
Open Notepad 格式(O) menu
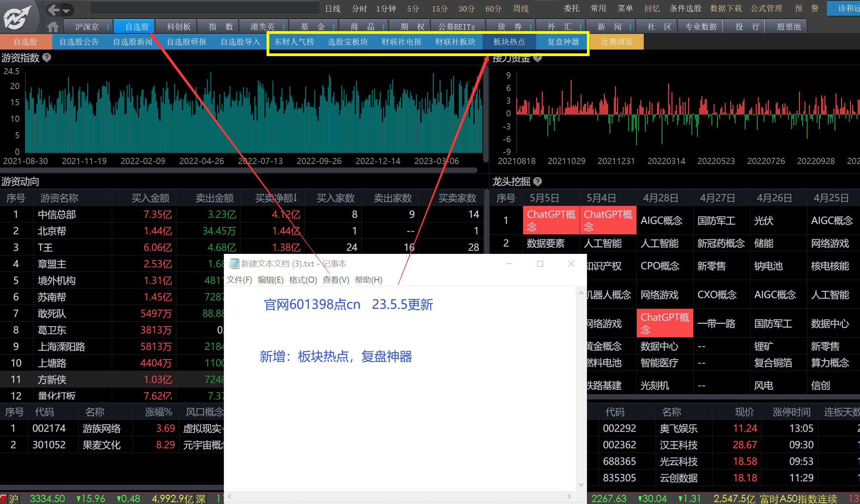(303, 280)
